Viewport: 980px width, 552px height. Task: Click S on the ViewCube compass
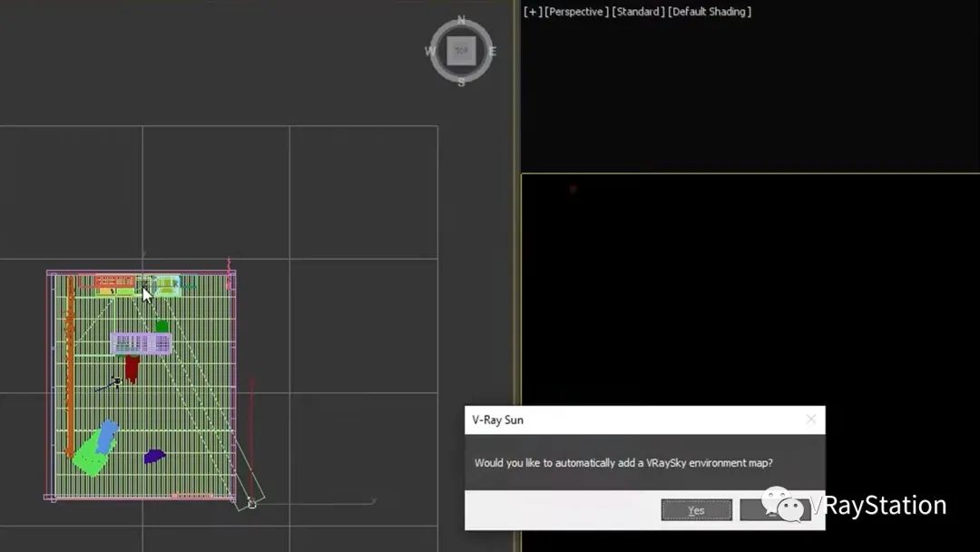point(461,82)
